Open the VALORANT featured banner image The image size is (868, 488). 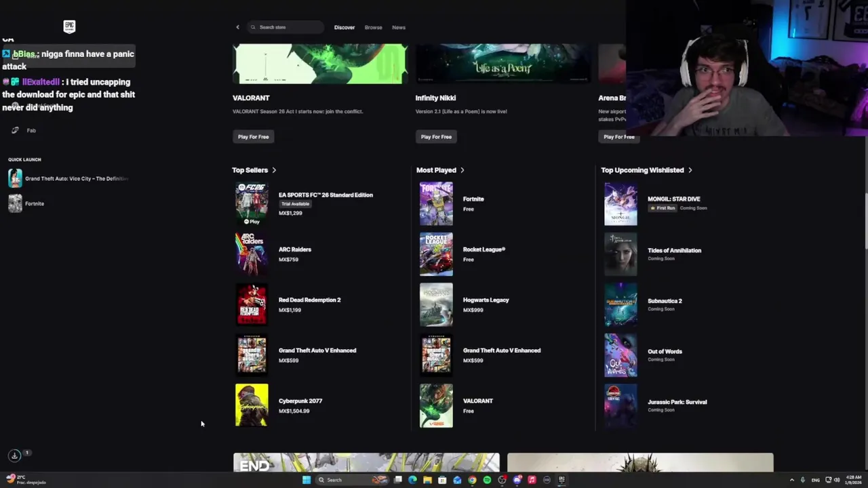[x=320, y=64]
